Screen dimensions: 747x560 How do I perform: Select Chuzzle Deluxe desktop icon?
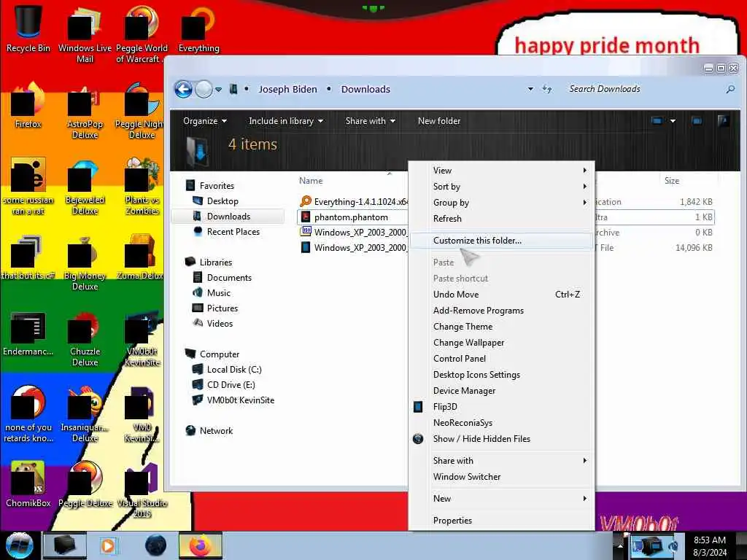click(85, 338)
